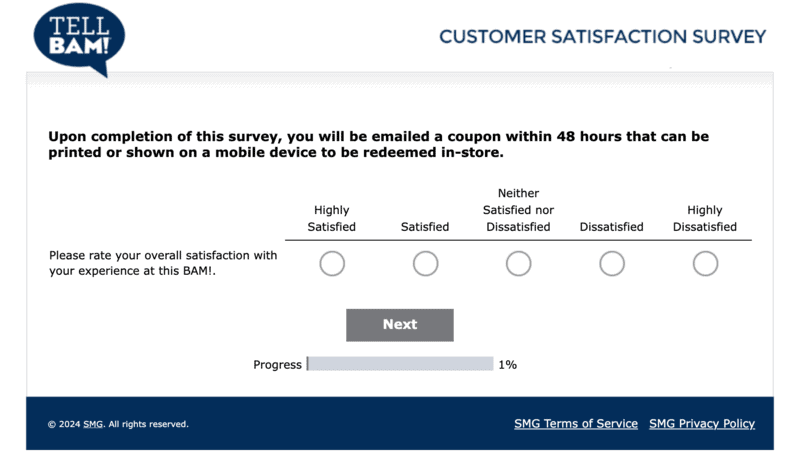
Task: Click the Highly Satisfied column label
Action: click(332, 218)
